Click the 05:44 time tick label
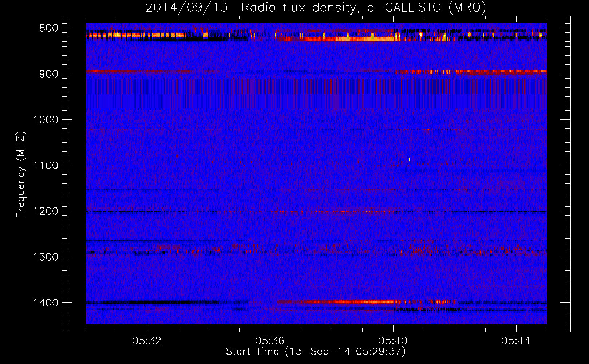Image resolution: width=589 pixels, height=364 pixels. pos(516,341)
